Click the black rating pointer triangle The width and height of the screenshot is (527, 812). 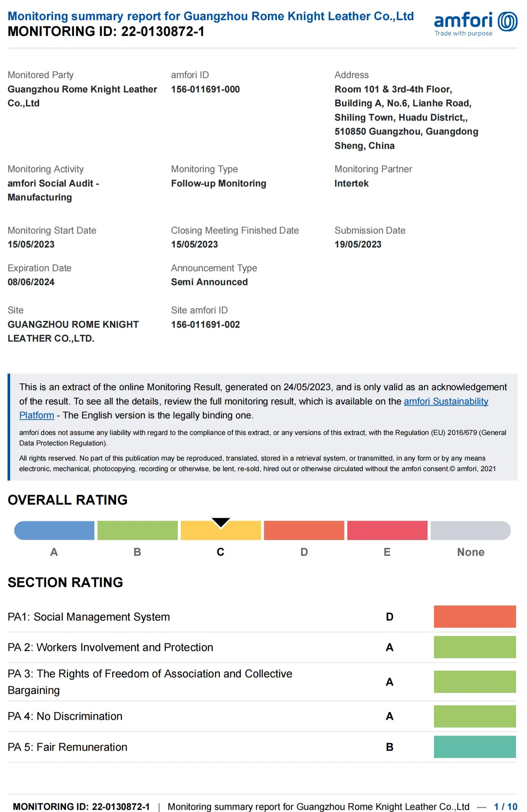click(x=221, y=522)
